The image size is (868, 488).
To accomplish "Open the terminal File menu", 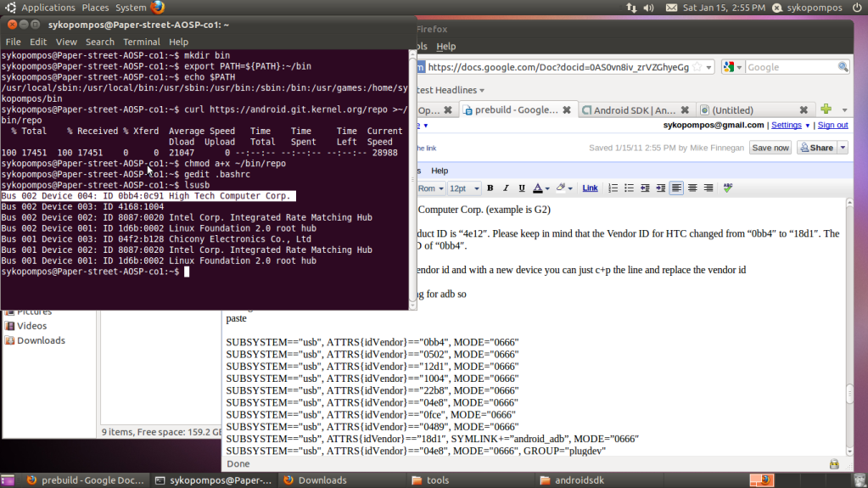I will point(13,42).
